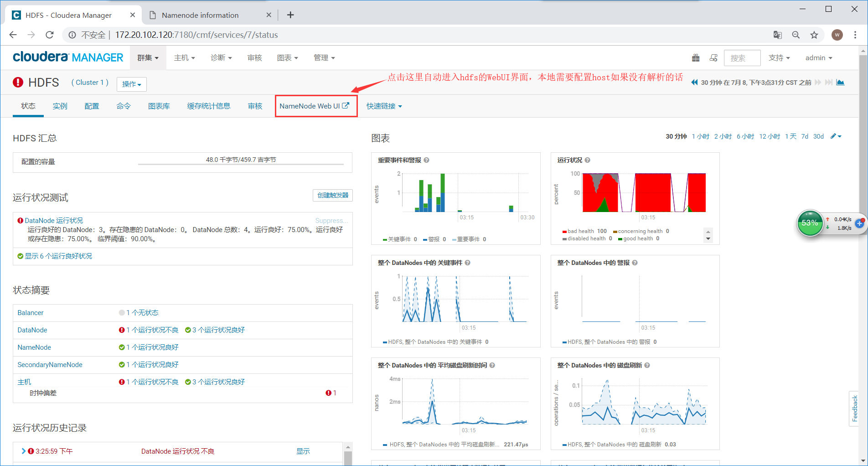This screenshot has width=868, height=466.
Task: Open the 支持 dropdown
Action: [779, 58]
